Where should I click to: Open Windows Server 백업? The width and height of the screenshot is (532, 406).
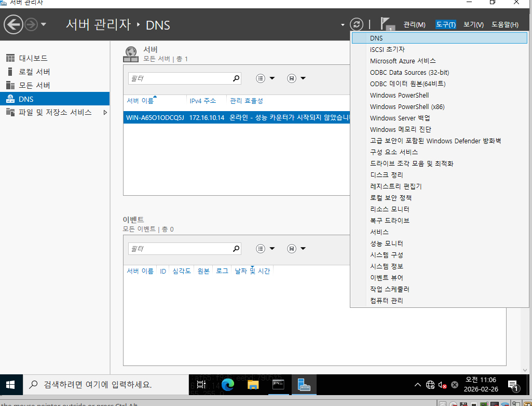click(x=440, y=118)
